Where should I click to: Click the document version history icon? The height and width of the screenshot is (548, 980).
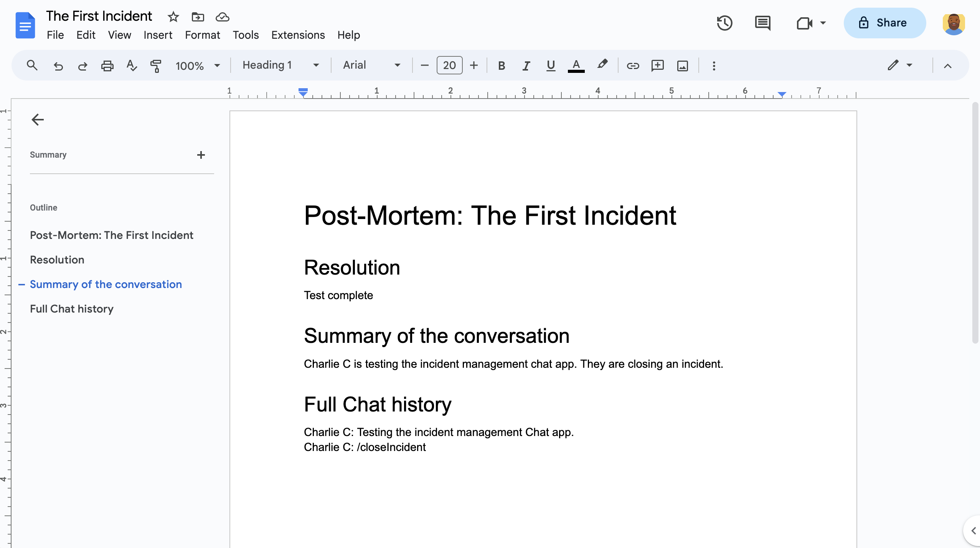point(726,23)
